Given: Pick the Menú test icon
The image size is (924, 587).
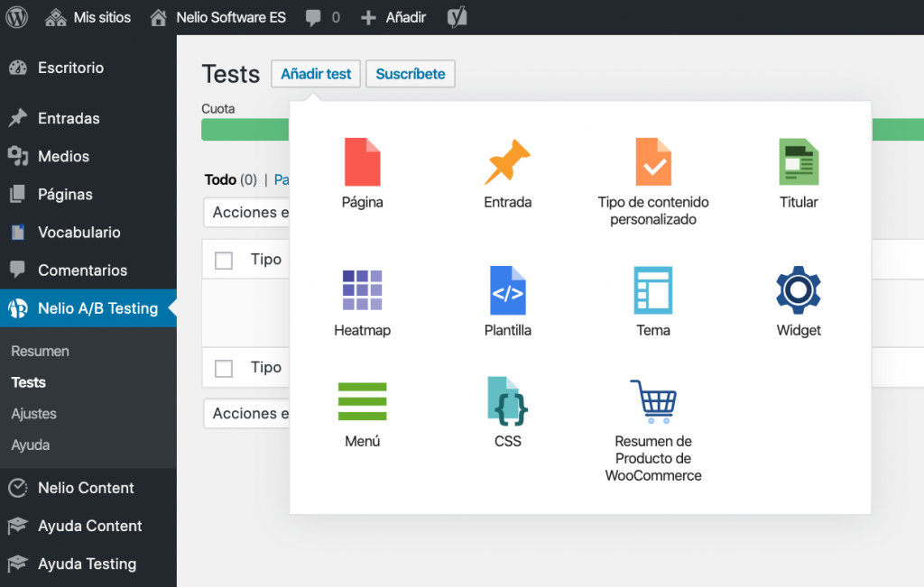Looking at the screenshot, I should [x=362, y=399].
